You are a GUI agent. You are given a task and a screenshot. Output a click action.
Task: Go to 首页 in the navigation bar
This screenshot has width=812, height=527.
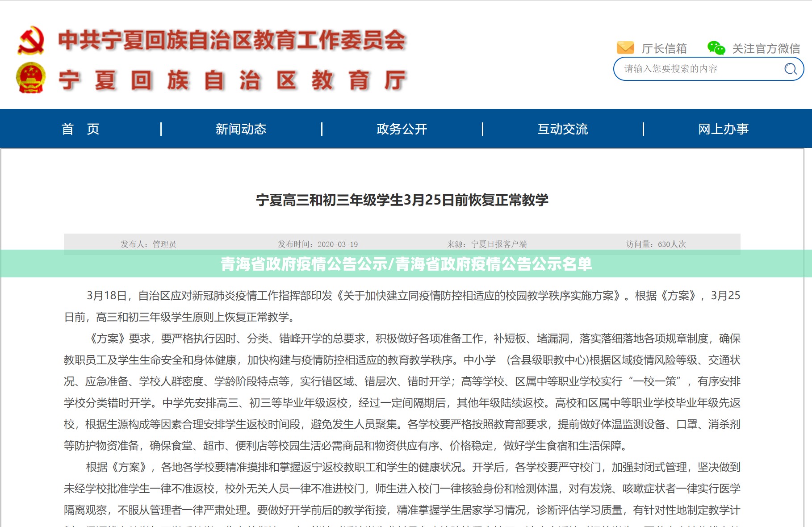(80, 129)
